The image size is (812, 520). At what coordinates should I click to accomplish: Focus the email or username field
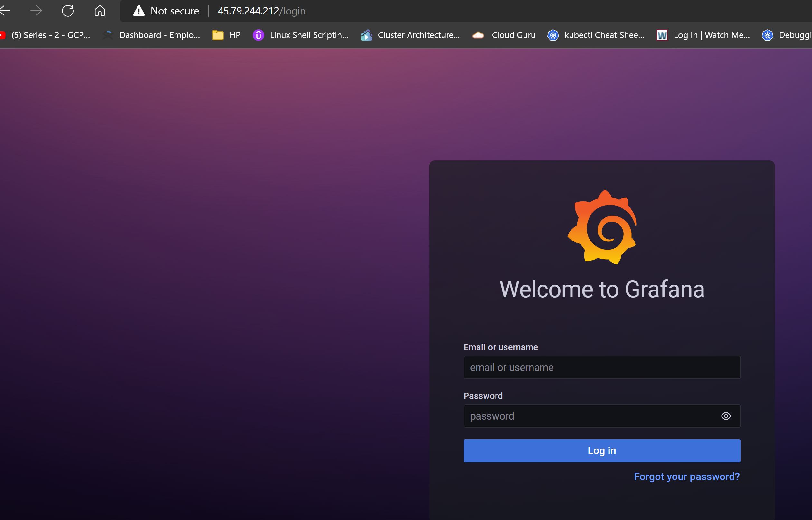tap(601, 367)
